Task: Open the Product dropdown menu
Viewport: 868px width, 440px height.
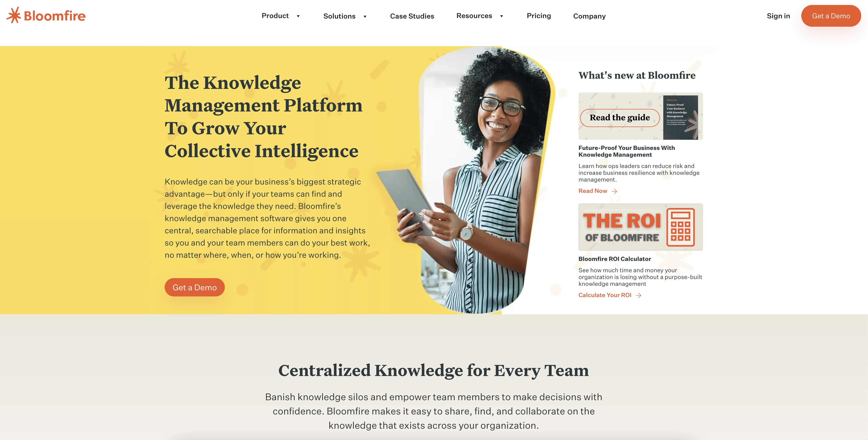Action: (x=280, y=16)
